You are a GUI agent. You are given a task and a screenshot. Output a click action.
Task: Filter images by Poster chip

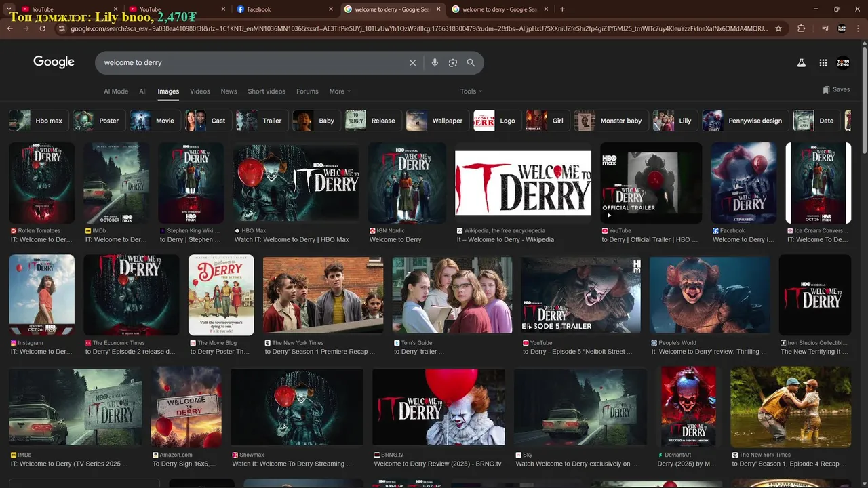click(x=98, y=121)
